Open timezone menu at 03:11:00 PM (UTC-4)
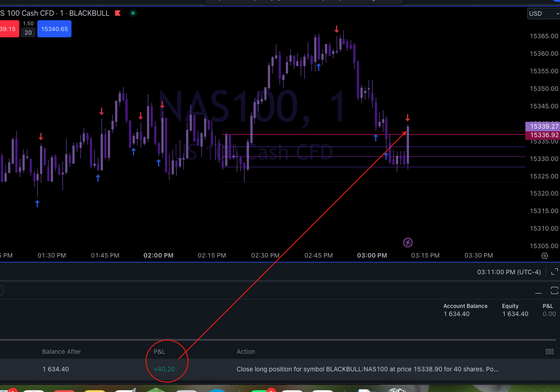 coord(509,272)
